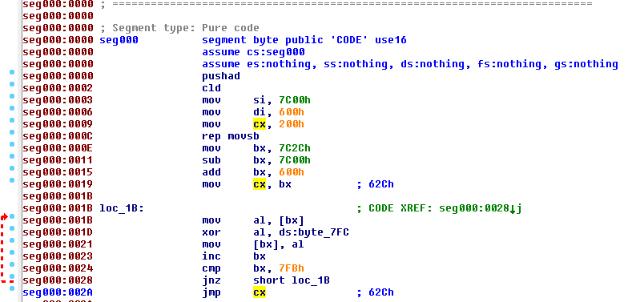Screen dimensions: 644x302
Task: Click the xor mnemonic
Action: (x=211, y=232)
